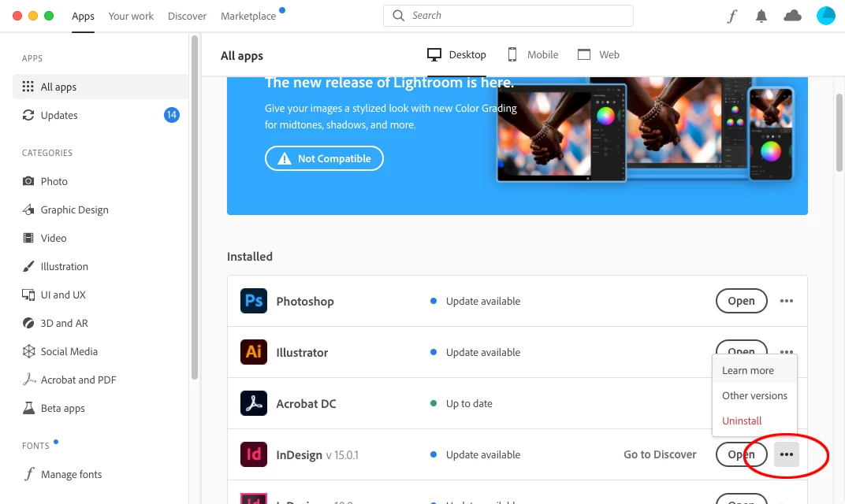Click the Photoshop app icon
The image size is (845, 504).
click(253, 301)
